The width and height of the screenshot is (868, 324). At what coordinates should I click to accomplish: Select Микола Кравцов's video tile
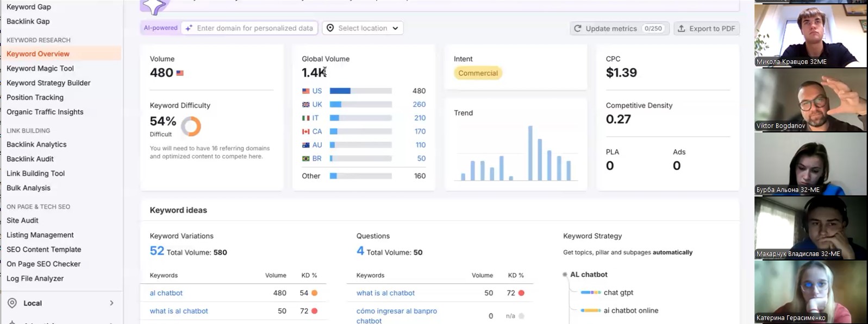tap(810, 36)
